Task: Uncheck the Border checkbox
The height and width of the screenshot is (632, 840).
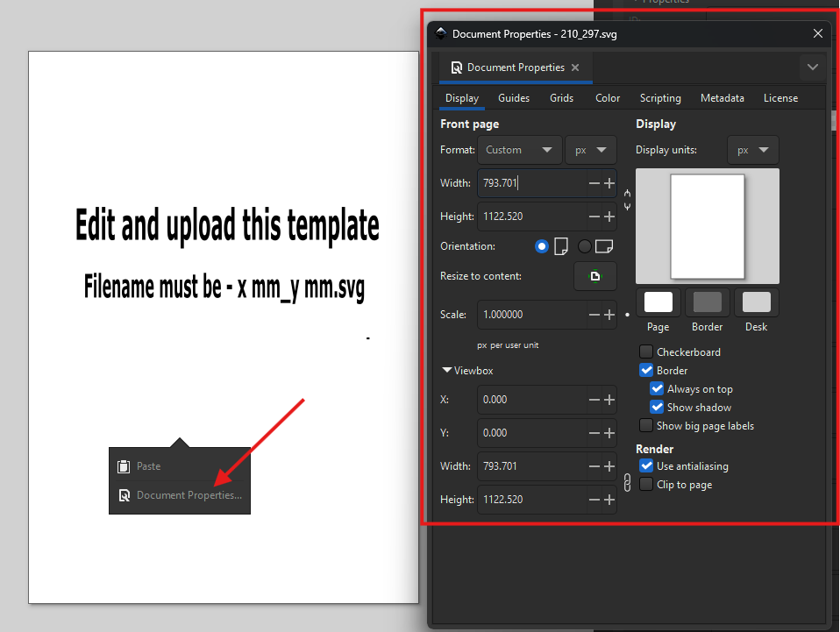Action: [646, 370]
